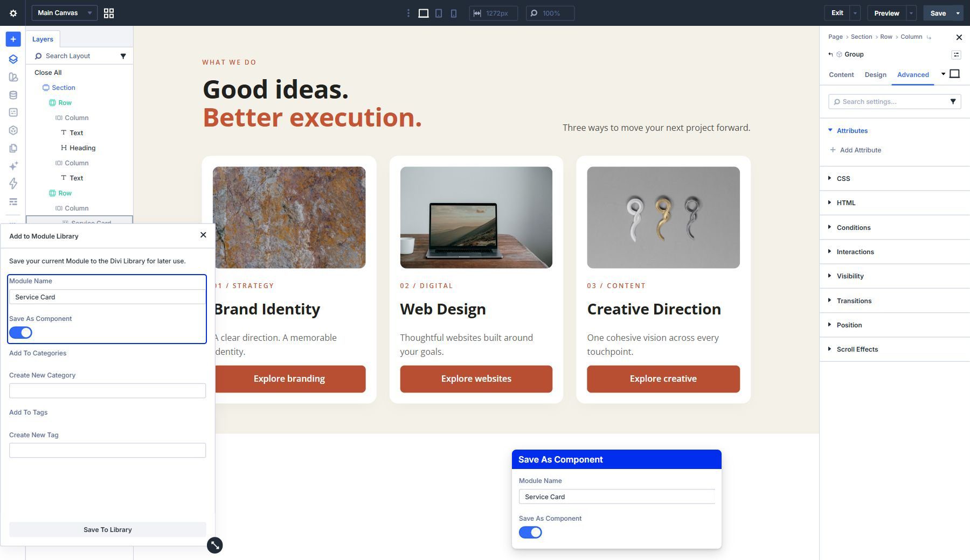Click the square panel icon beside Advanced tab
970x560 pixels.
[x=954, y=74]
